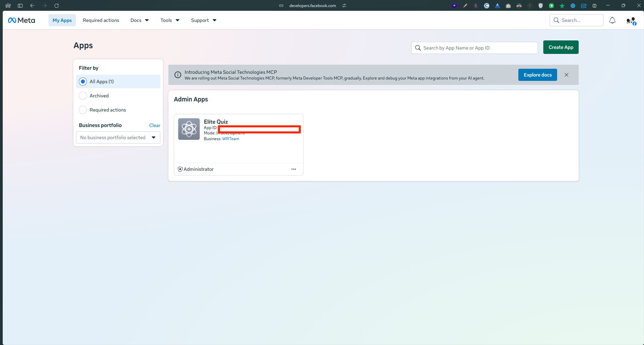Open the account profile avatar menu
The width and height of the screenshot is (644, 345).
[x=631, y=21]
